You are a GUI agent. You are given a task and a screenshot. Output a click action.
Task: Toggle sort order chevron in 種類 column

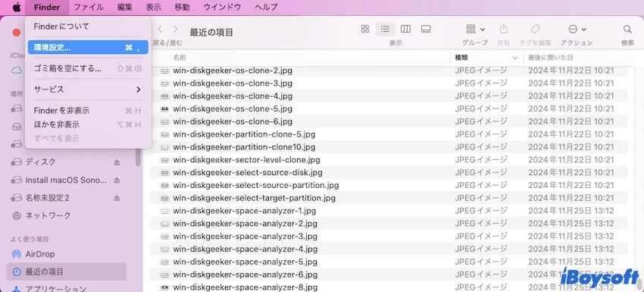[x=514, y=58]
